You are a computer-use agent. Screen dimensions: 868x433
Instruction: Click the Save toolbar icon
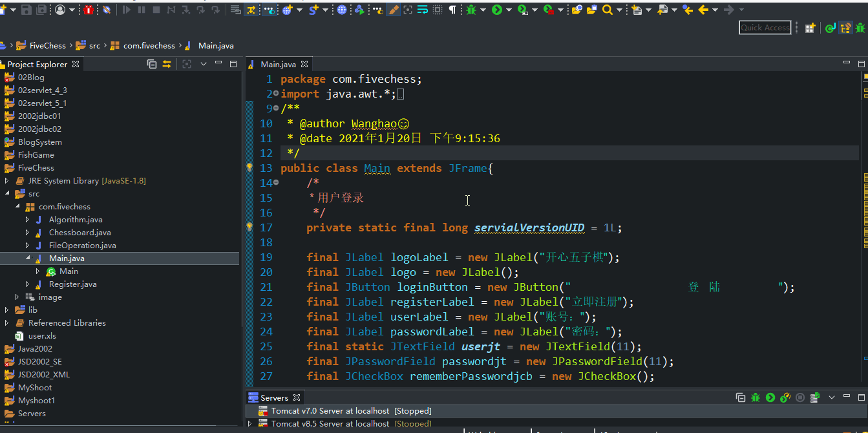coord(26,10)
